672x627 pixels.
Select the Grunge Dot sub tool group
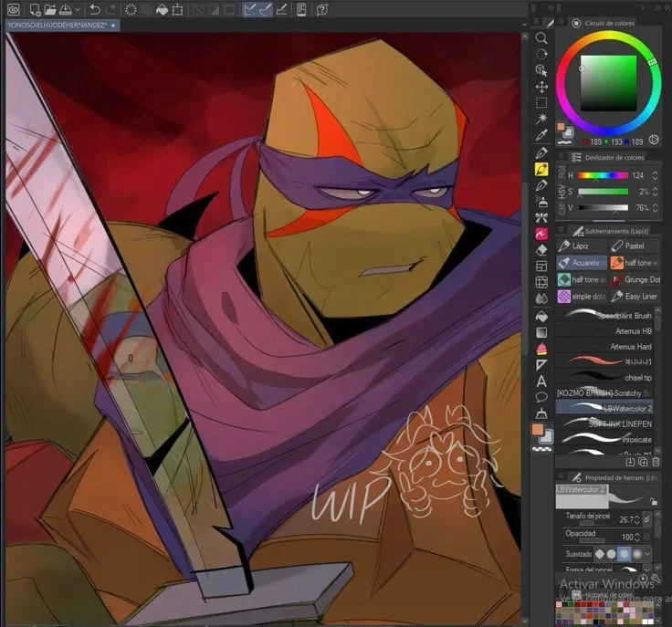pyautogui.click(x=635, y=279)
